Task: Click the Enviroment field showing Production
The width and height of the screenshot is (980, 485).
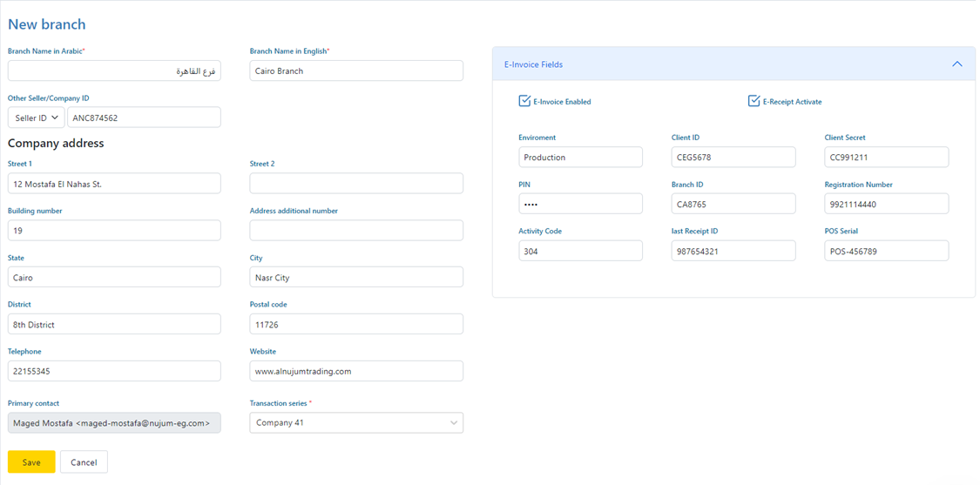Action: (x=580, y=157)
